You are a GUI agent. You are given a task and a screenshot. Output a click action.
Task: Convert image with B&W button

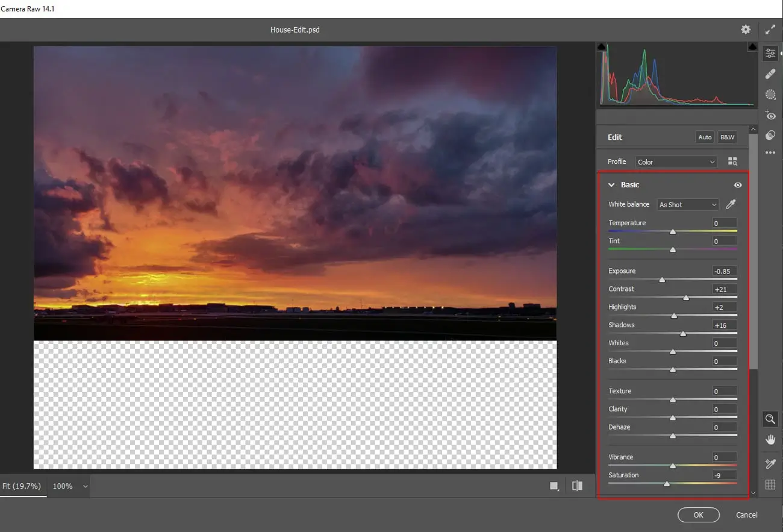[x=727, y=137]
